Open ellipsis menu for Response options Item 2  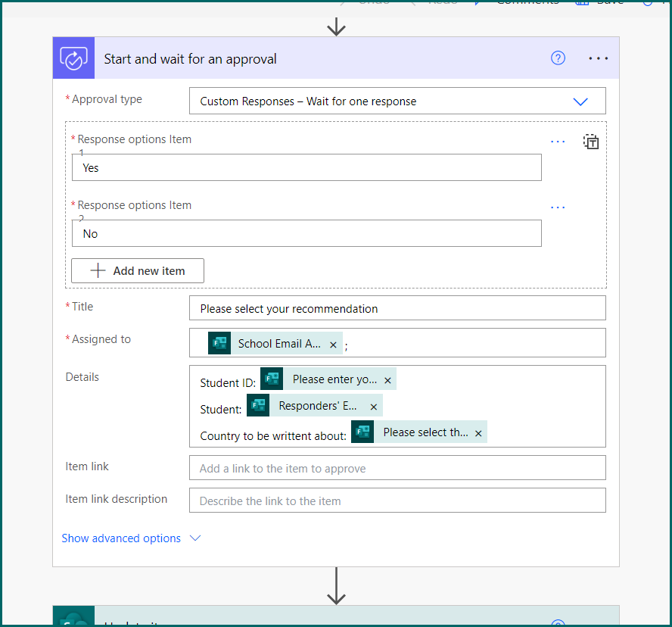(558, 207)
